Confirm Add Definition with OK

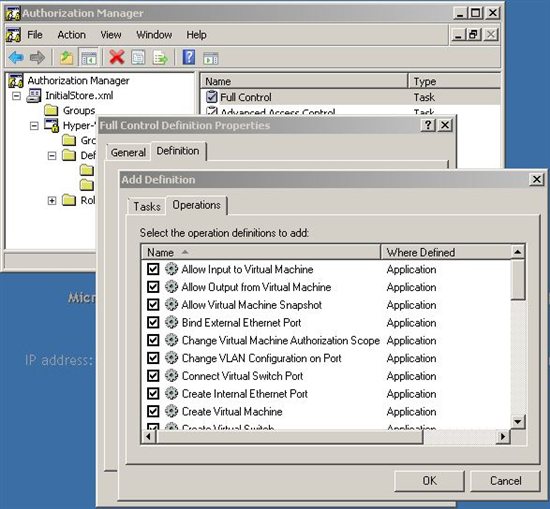pyautogui.click(x=429, y=481)
